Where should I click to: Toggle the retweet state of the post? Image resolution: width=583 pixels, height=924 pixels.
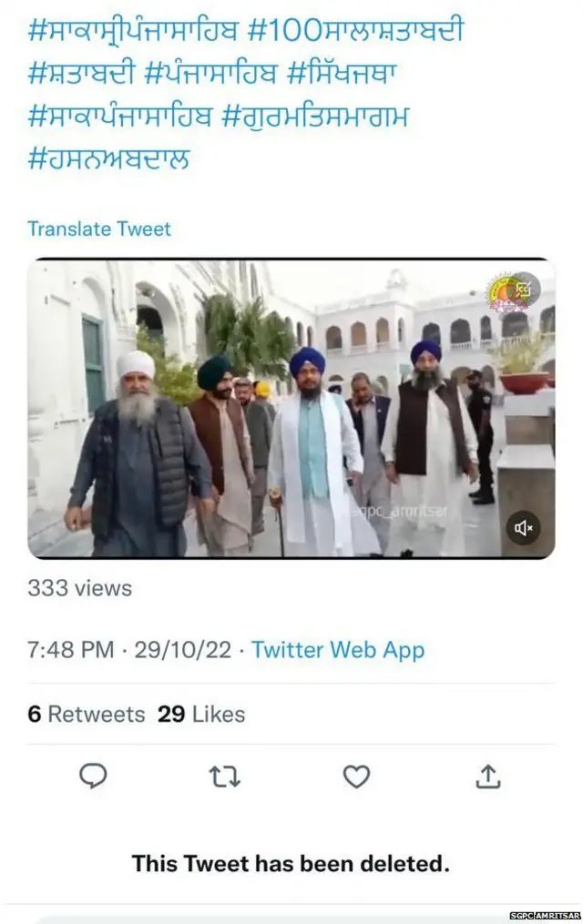coord(224,777)
